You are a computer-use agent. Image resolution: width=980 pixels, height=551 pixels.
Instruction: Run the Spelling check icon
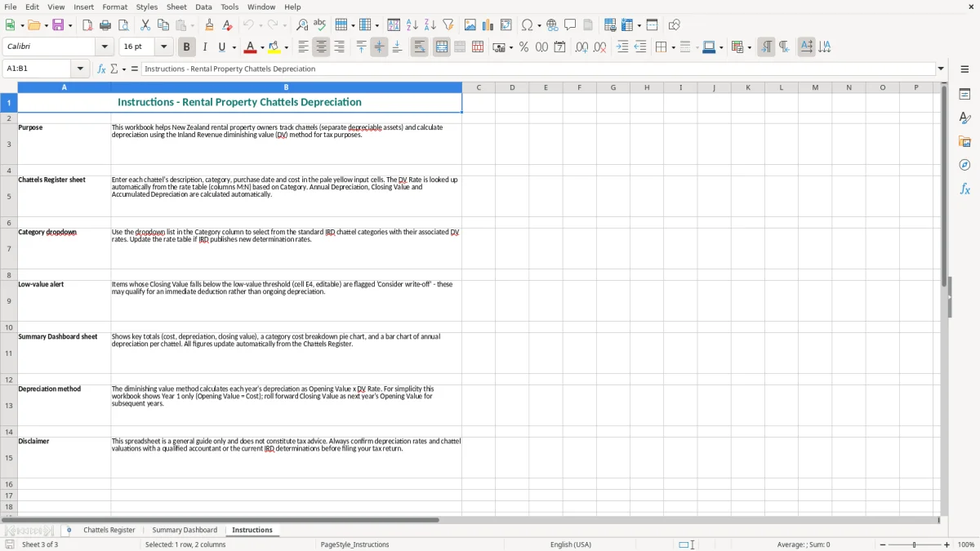tap(319, 25)
